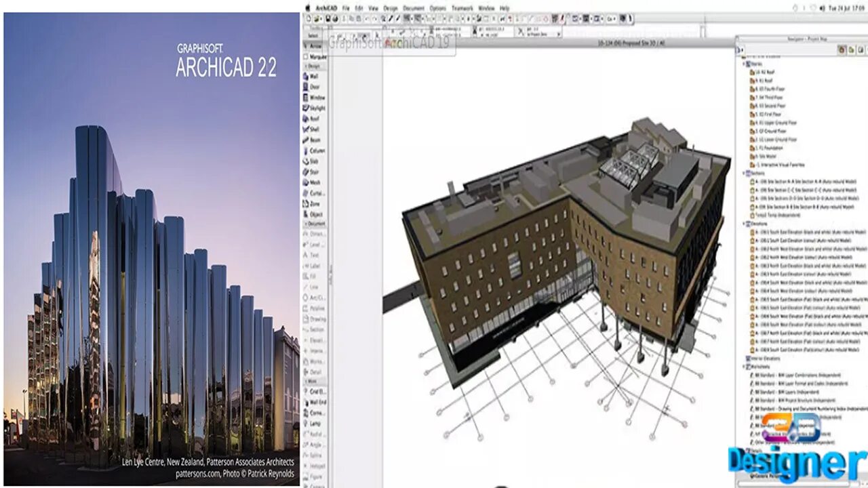Select the Object tool
This screenshot has height=488, width=868.
click(315, 214)
